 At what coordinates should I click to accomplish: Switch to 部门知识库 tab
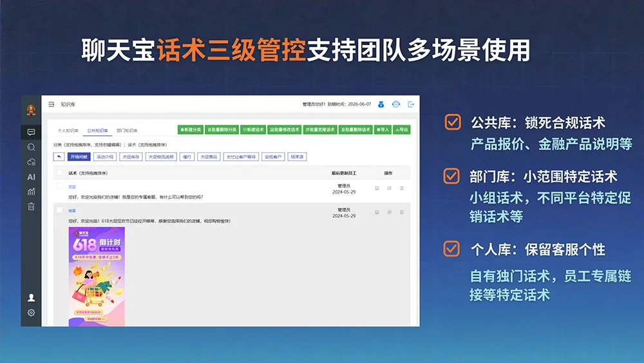coord(127,130)
